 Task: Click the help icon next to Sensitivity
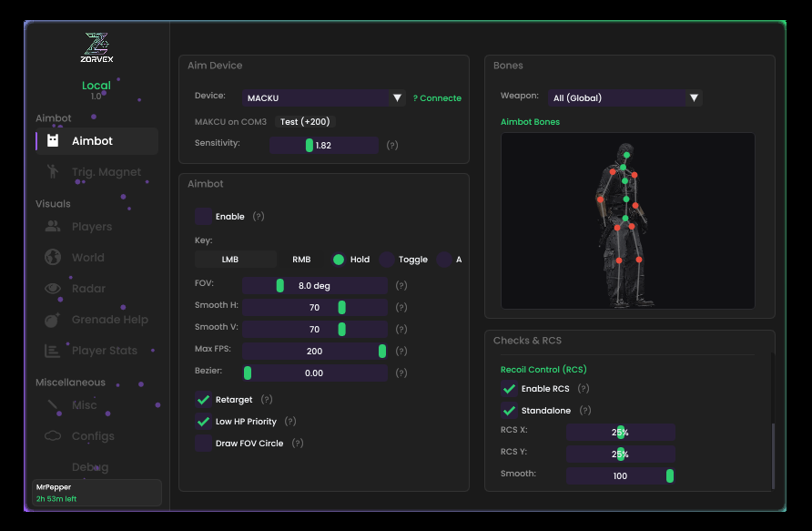click(x=392, y=145)
